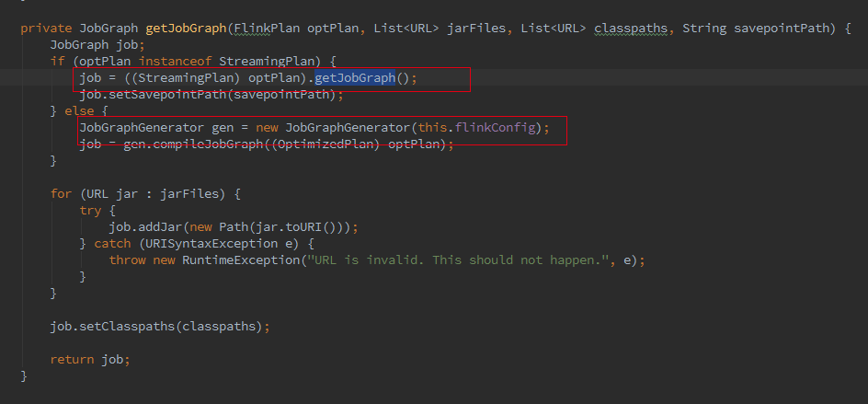Image resolution: width=868 pixels, height=404 pixels.
Task: Click the return job statement
Action: (90, 360)
